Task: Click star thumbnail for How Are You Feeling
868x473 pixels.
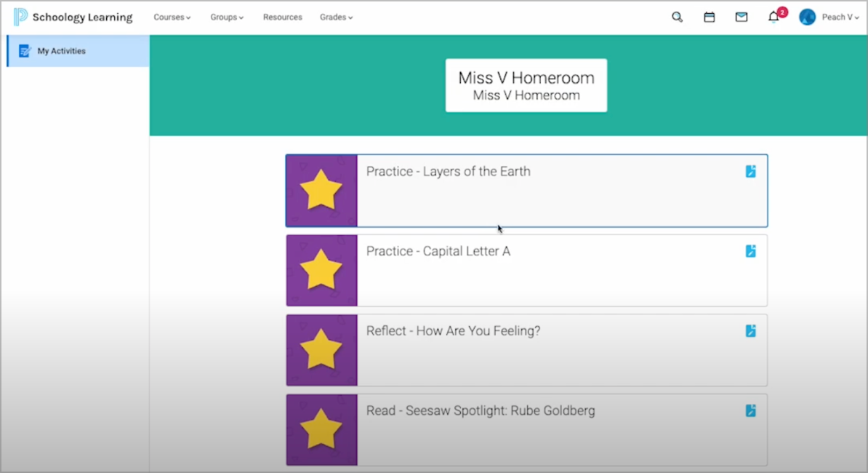Action: 321,350
